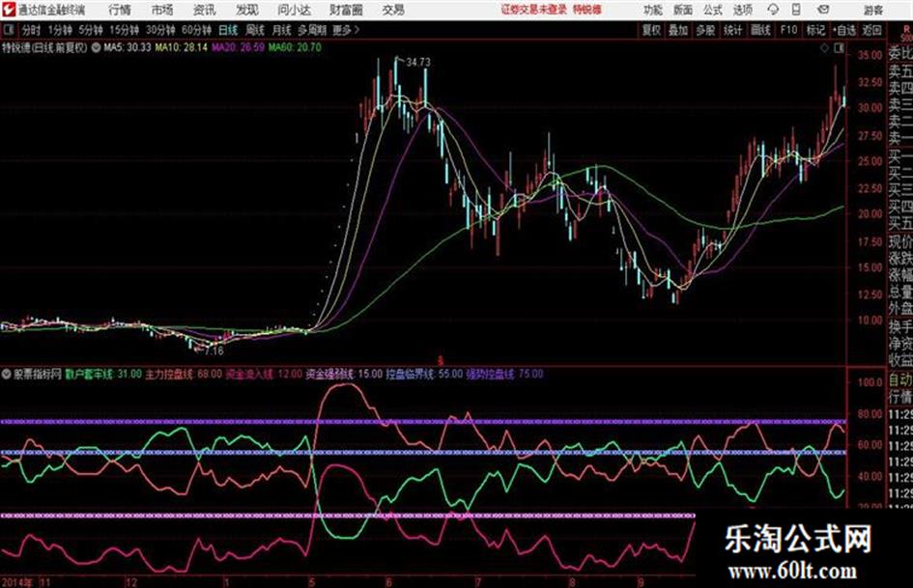Open the 交易 menu
Image resolution: width=913 pixels, height=588 pixels.
[x=393, y=10]
